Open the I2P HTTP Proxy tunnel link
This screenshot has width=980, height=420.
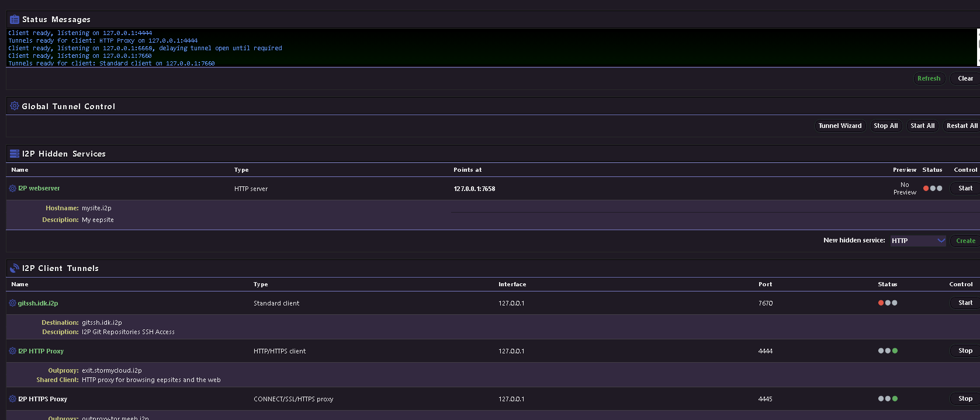pyautogui.click(x=41, y=351)
